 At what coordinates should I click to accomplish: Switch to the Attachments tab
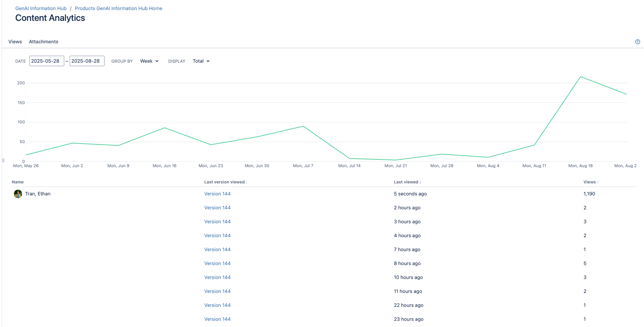pos(43,42)
